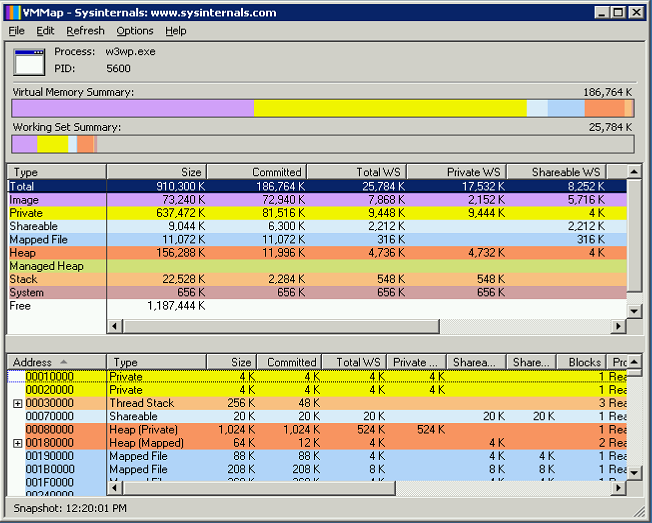Sort summary by Committed column header
The image size is (652, 523).
pos(257,172)
